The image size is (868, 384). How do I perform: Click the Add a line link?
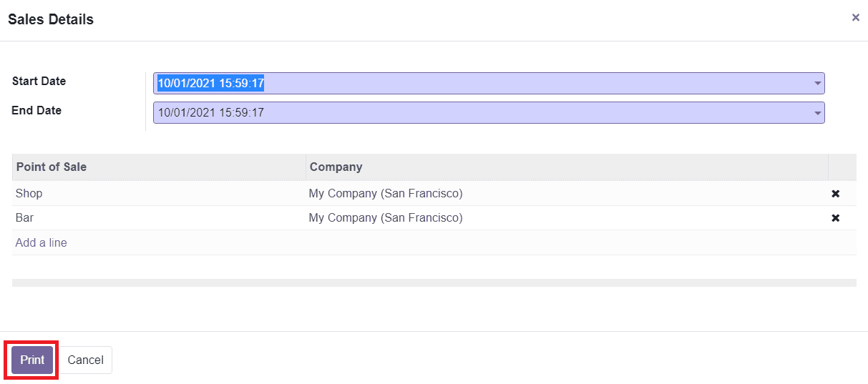point(41,243)
